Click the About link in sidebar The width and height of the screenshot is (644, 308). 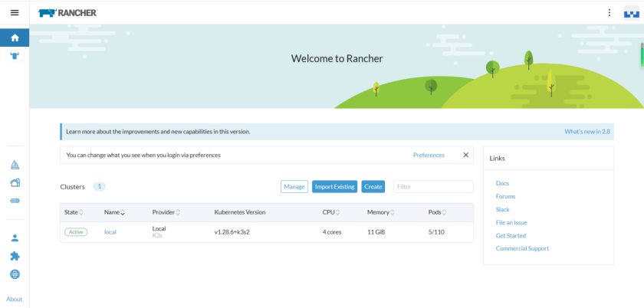point(15,299)
